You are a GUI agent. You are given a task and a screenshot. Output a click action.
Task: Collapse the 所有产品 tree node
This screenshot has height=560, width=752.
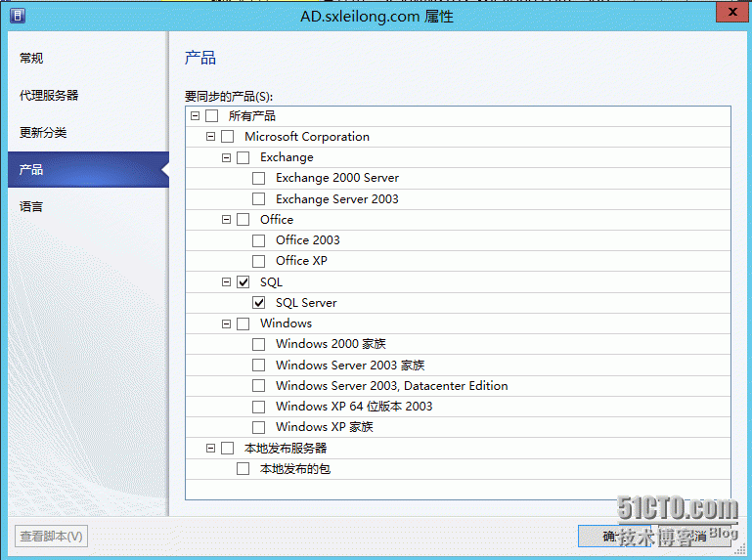195,116
